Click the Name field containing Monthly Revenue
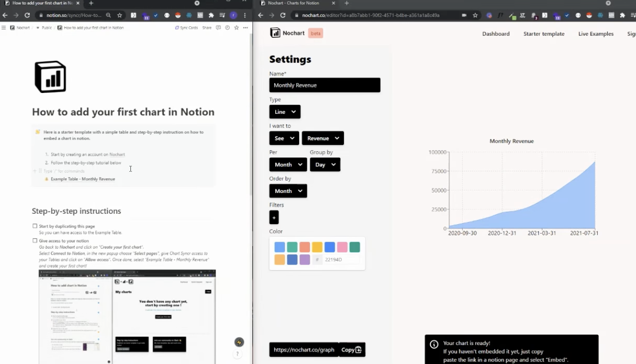Image resolution: width=636 pixels, height=364 pixels. click(325, 85)
